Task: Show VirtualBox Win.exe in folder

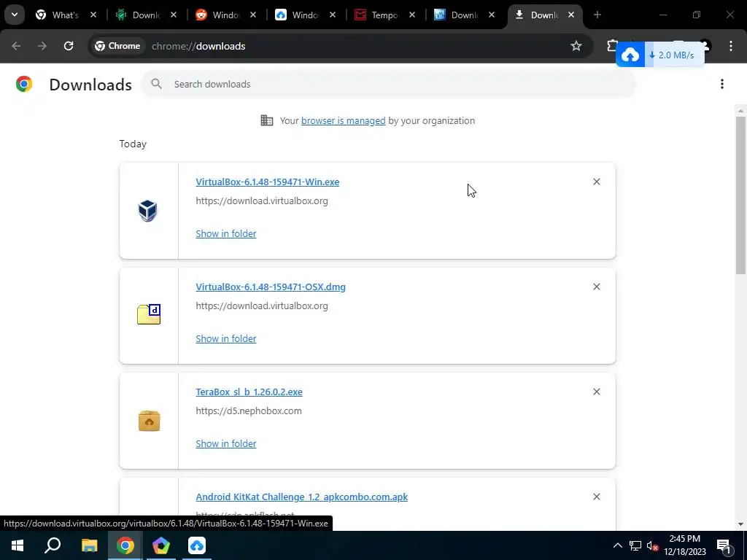Action: [x=226, y=234]
